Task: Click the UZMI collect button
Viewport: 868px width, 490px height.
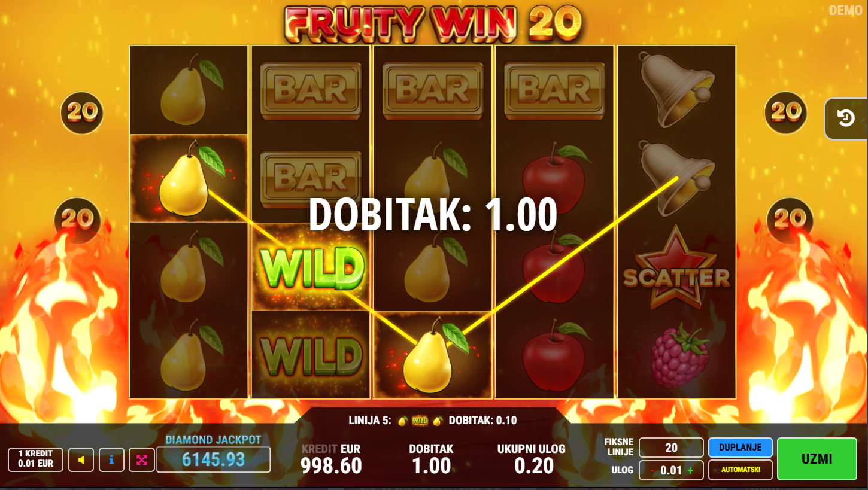Action: pyautogui.click(x=817, y=459)
